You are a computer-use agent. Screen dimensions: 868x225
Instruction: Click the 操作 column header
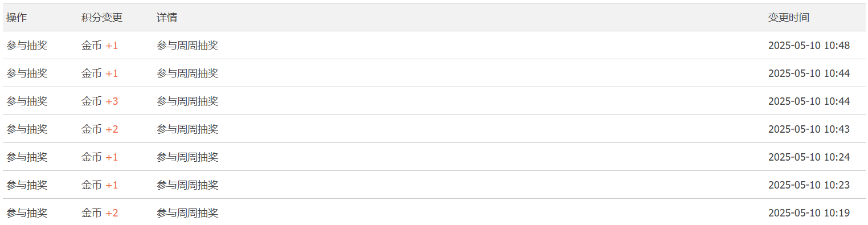[x=17, y=18]
